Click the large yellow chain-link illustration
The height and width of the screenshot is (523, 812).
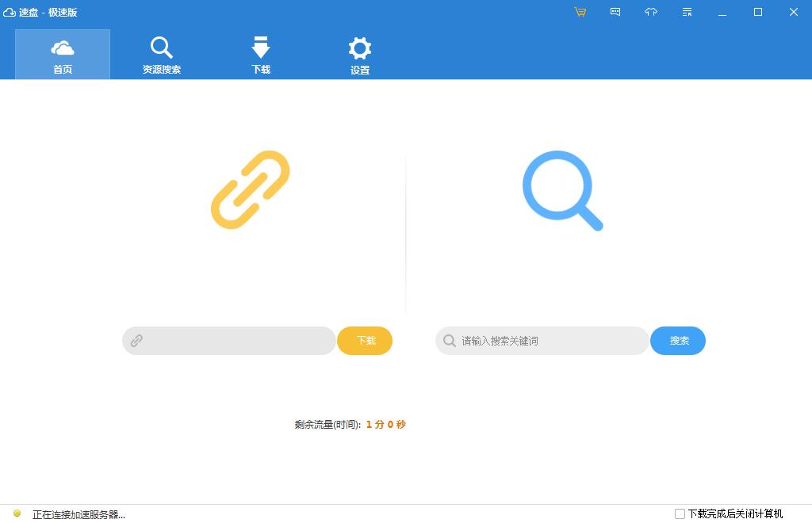[250, 190]
